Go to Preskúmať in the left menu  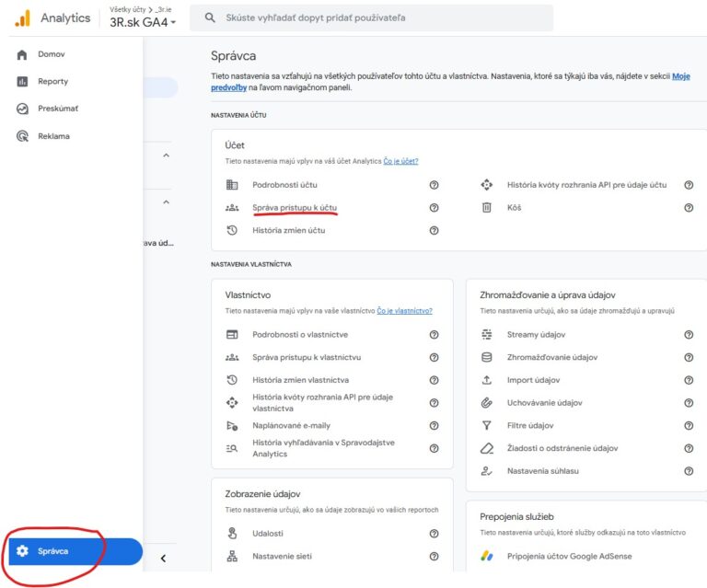tap(58, 109)
